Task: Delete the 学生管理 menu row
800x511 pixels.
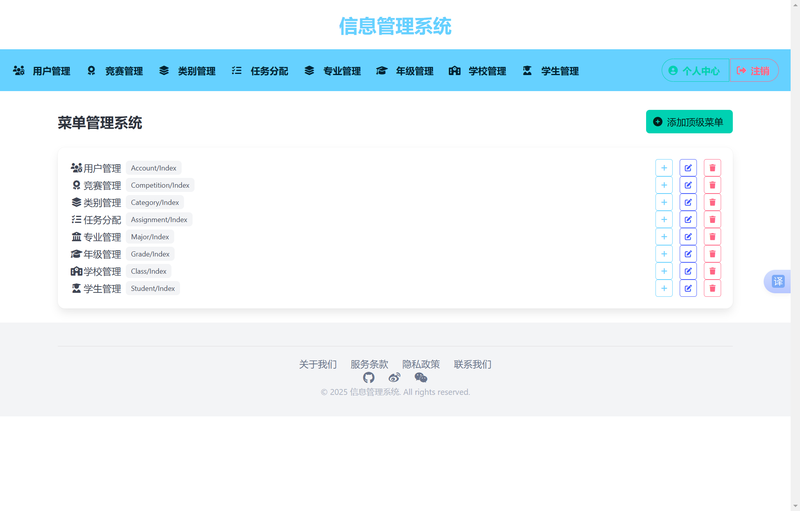Action: [712, 288]
